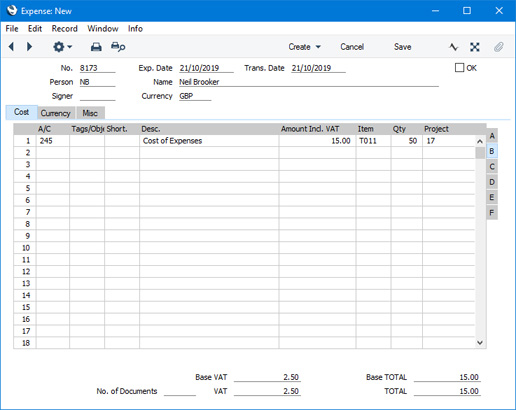Screen dimensions: 516x410
Task: Expand the Create dropdown
Action: 304,47
